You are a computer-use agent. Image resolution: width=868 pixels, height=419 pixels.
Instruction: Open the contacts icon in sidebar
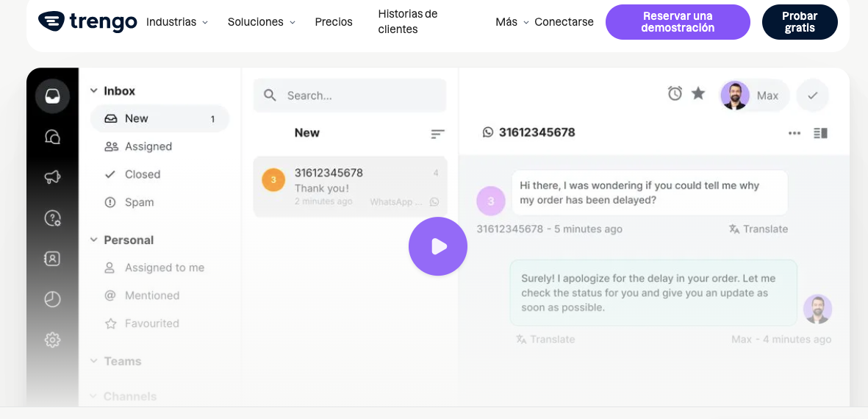pyautogui.click(x=53, y=259)
